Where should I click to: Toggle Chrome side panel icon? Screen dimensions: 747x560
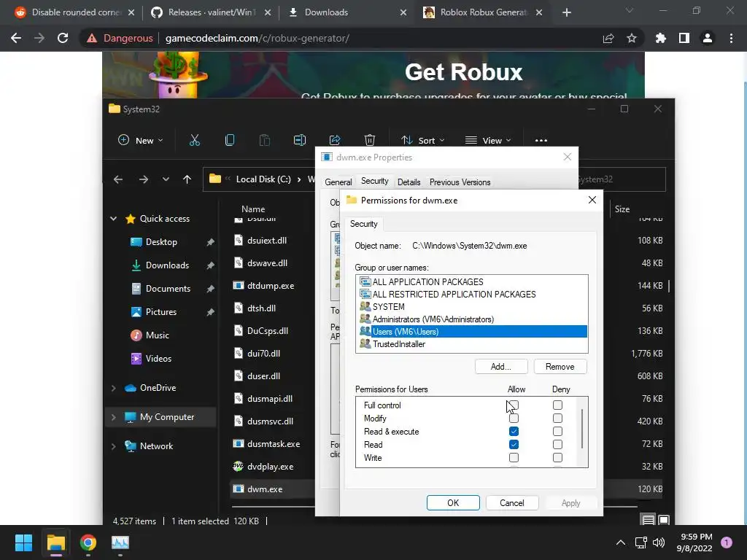[x=684, y=38]
